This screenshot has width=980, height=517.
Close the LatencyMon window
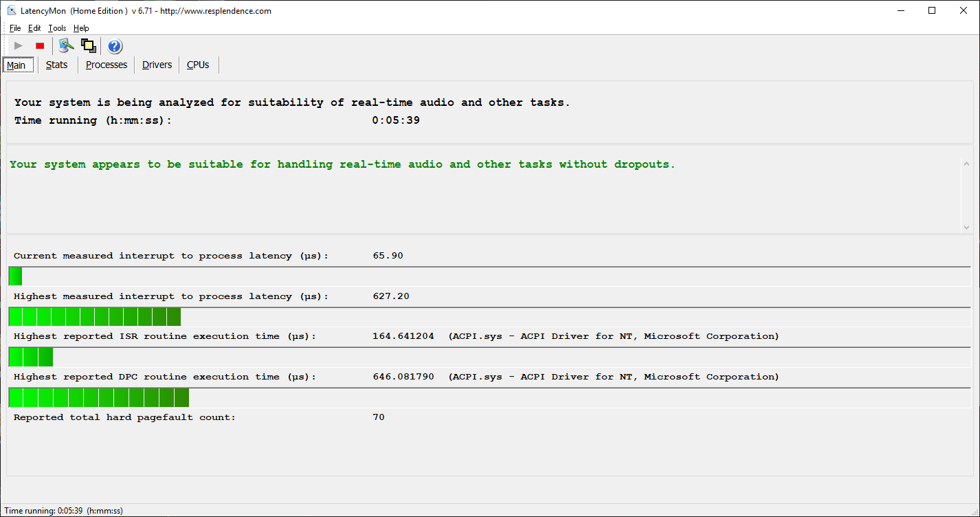[x=964, y=10]
